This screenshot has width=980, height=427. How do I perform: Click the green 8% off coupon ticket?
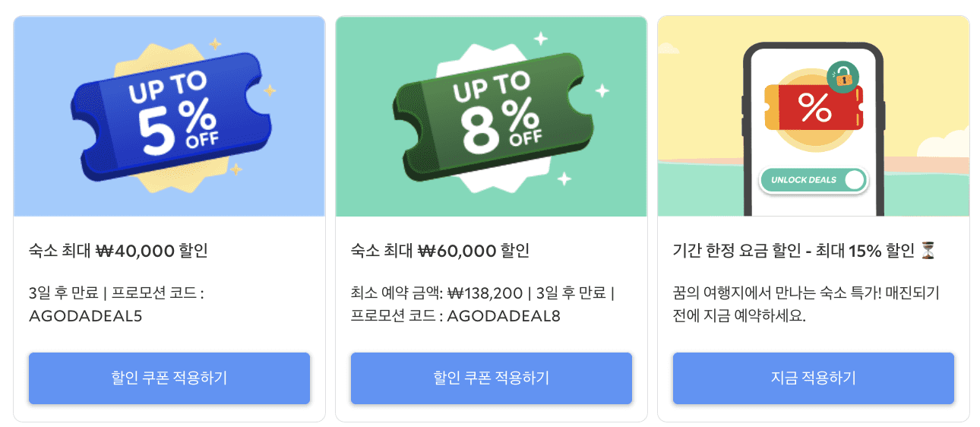click(x=490, y=116)
